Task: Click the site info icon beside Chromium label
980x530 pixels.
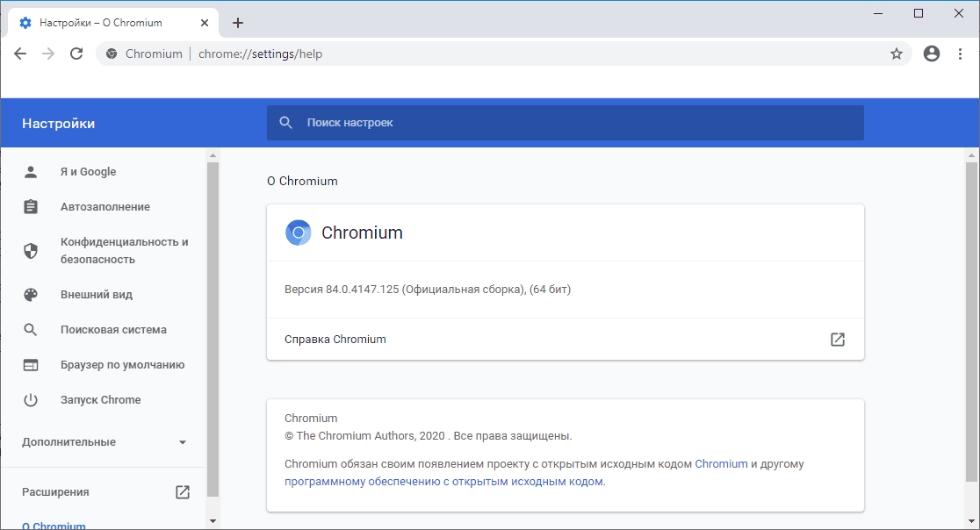Action: (x=112, y=54)
